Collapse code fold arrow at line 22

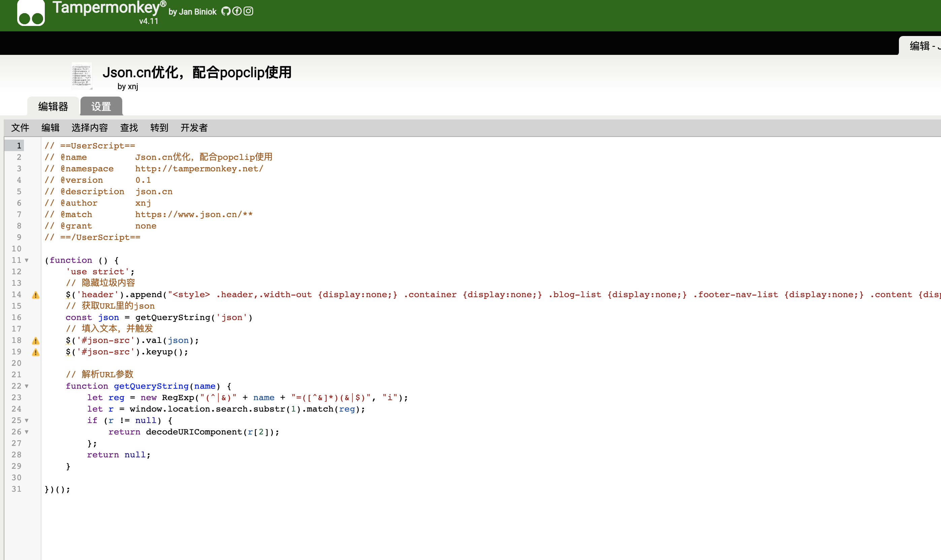point(27,386)
